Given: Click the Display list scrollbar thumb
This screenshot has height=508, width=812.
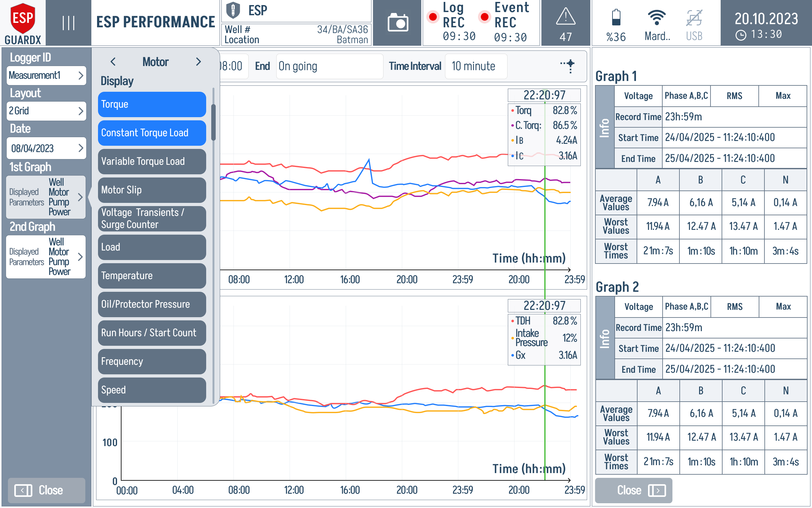Looking at the screenshot, I should tap(213, 122).
